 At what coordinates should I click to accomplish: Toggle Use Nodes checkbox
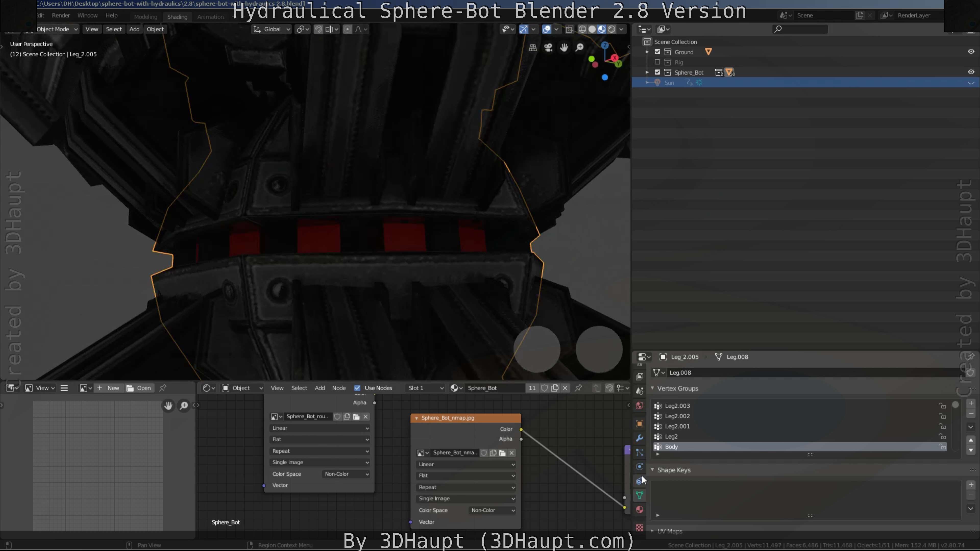pyautogui.click(x=357, y=388)
